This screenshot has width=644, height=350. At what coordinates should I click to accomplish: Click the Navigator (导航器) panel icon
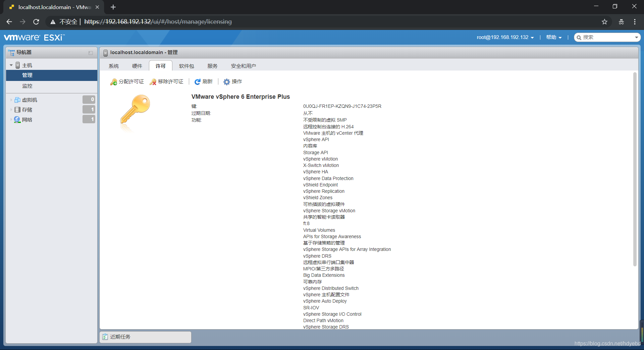pos(12,53)
